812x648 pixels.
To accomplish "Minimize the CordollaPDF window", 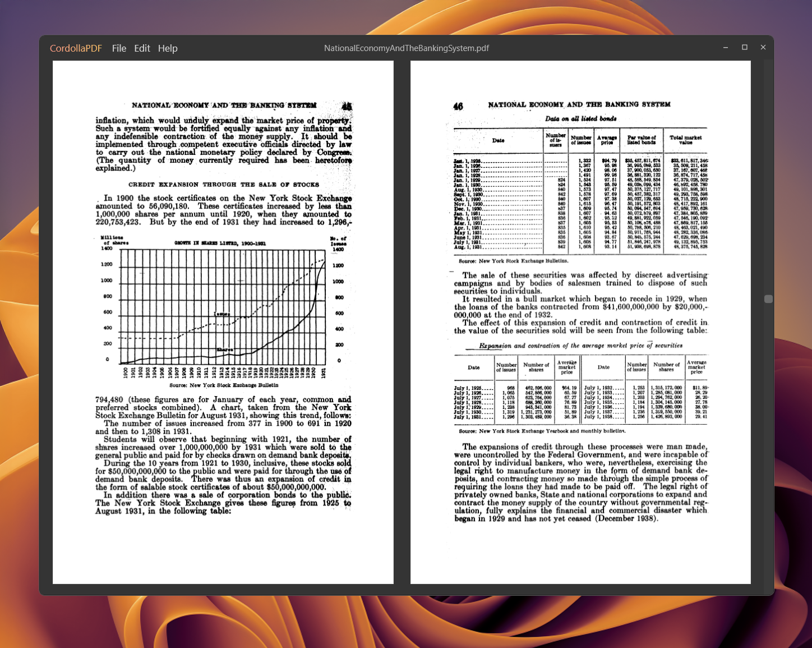I will [x=725, y=47].
